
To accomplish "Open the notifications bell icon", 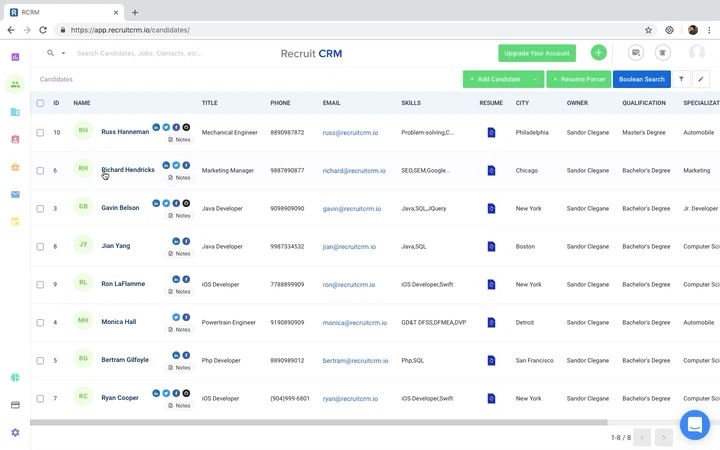I will coord(663,53).
